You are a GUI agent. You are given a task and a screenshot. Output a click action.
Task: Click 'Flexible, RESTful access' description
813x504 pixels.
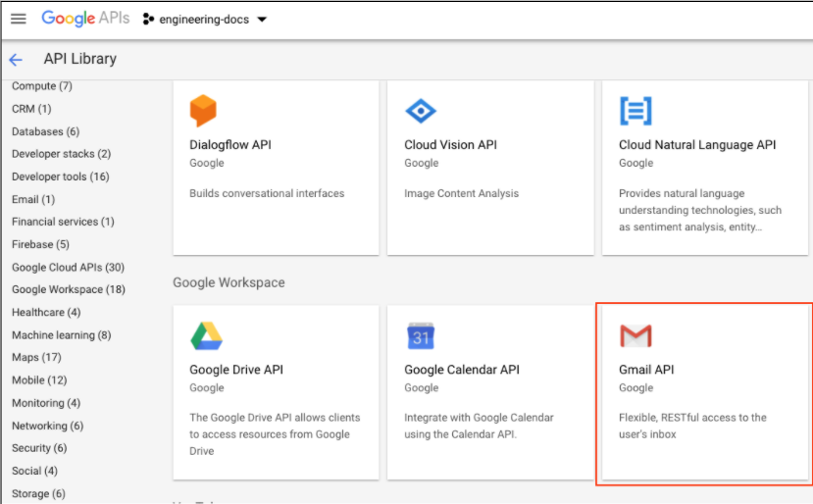(x=692, y=426)
